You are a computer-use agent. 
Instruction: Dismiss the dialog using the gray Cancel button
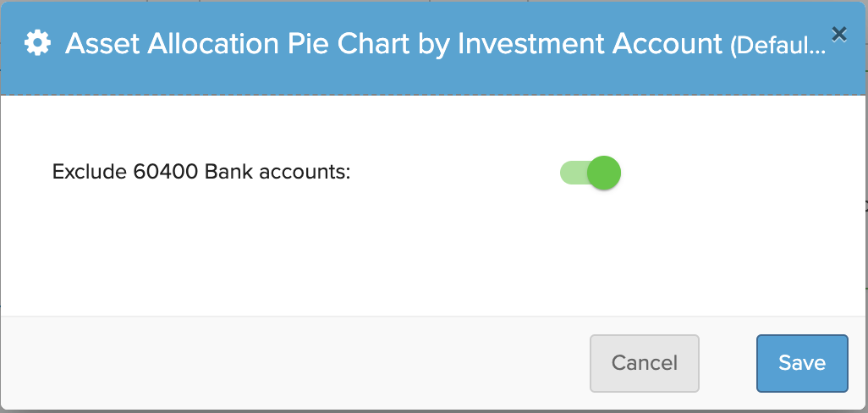click(645, 363)
